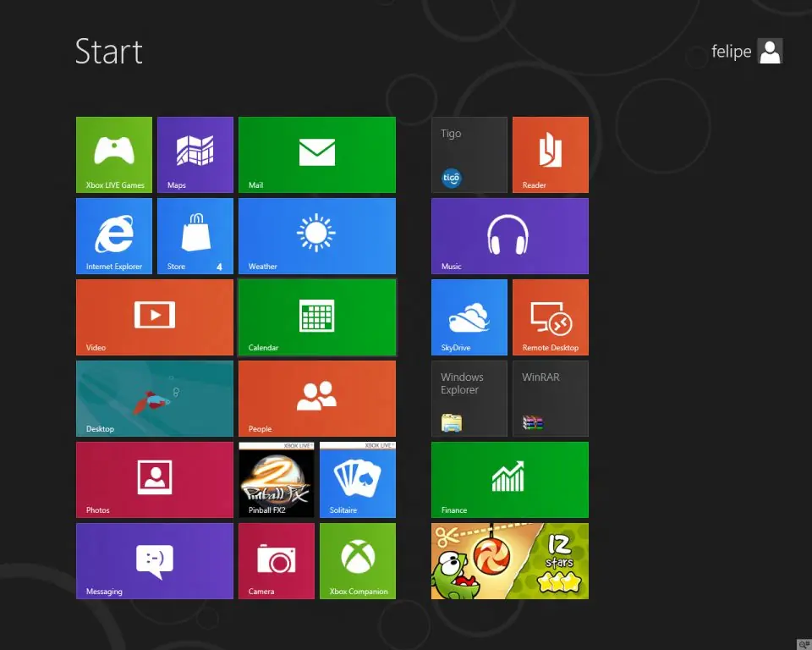Click the felipe user account name

731,52
